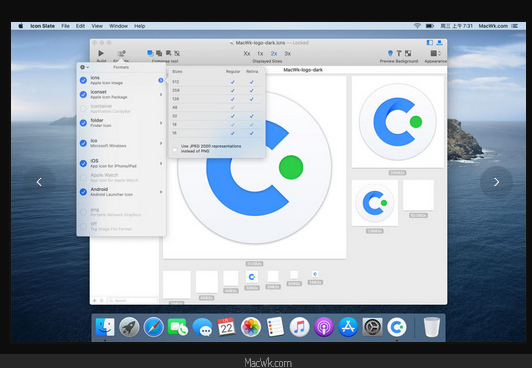Toggle the Regular checkmark for size 48
The image size is (532, 368).
[x=233, y=108]
